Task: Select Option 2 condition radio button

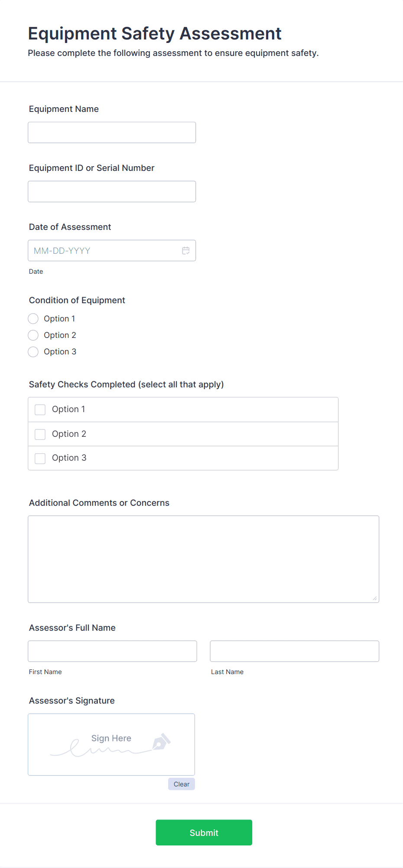Action: point(33,335)
